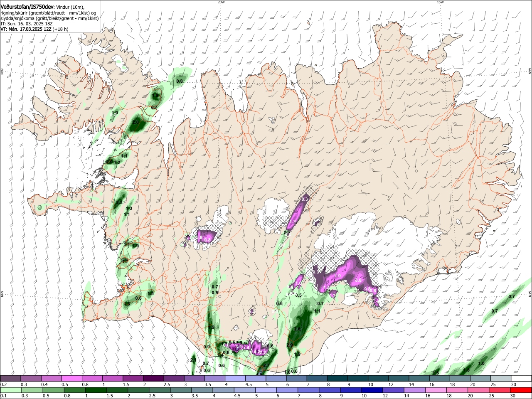Select the bright red 30+ rain legend swatch
The height and width of the screenshot is (399, 532).
point(521,390)
